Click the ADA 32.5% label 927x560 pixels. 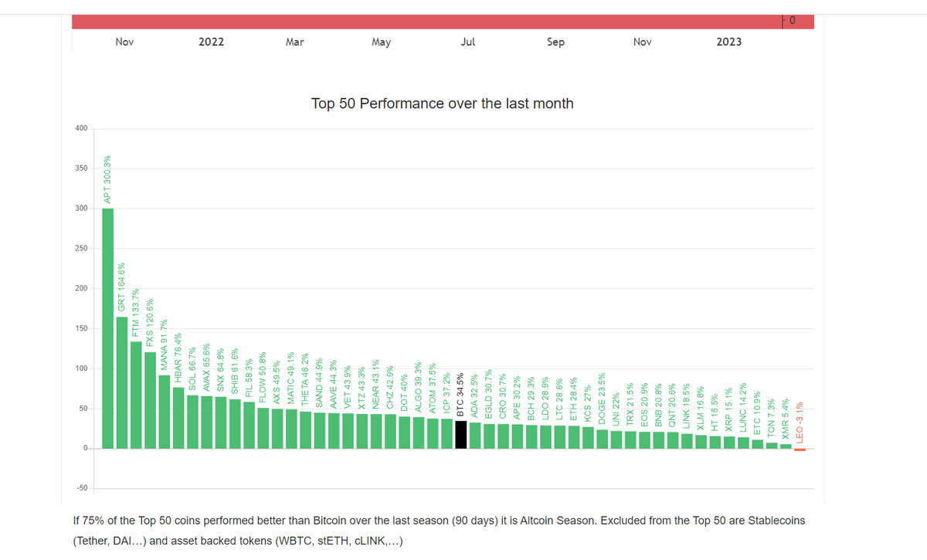click(x=474, y=395)
